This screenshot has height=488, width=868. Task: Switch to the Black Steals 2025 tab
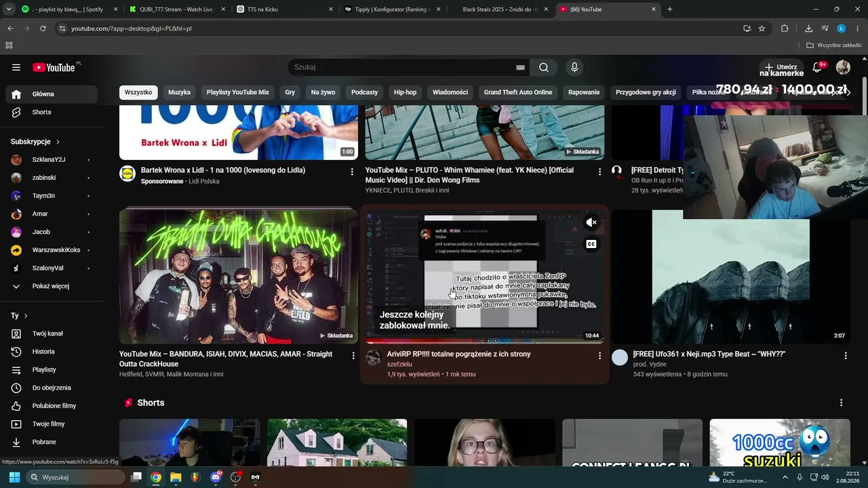click(x=500, y=9)
